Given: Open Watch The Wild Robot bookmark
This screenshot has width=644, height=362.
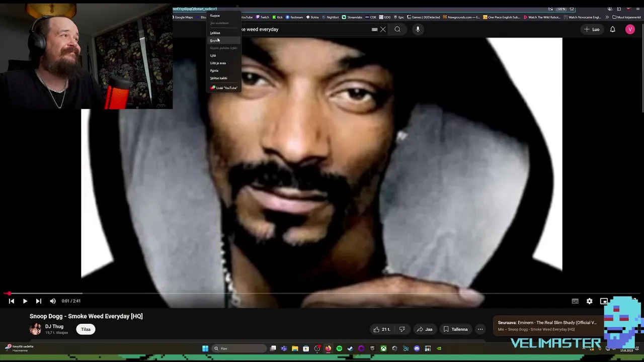Looking at the screenshot, I should click(x=542, y=17).
